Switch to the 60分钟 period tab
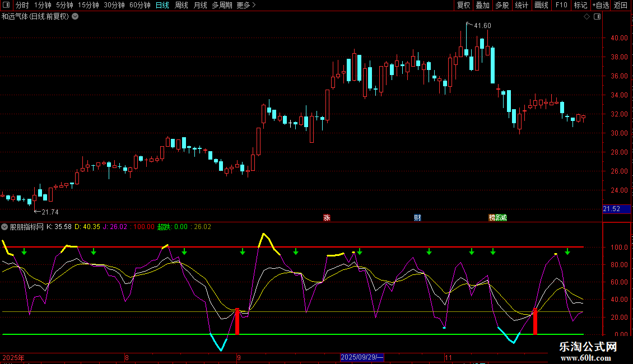Screen dimensions: 633x364 139,6
